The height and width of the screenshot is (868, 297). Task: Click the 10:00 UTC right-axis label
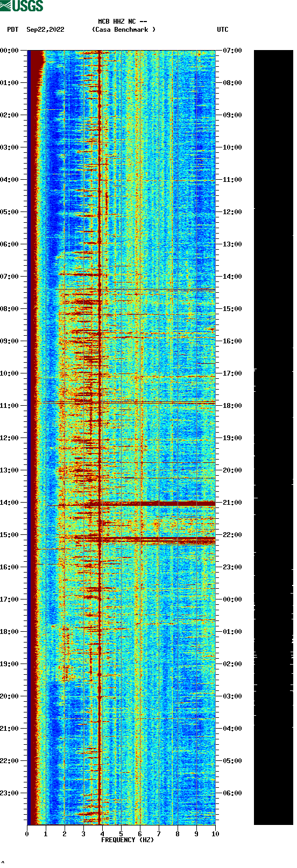coord(232,147)
